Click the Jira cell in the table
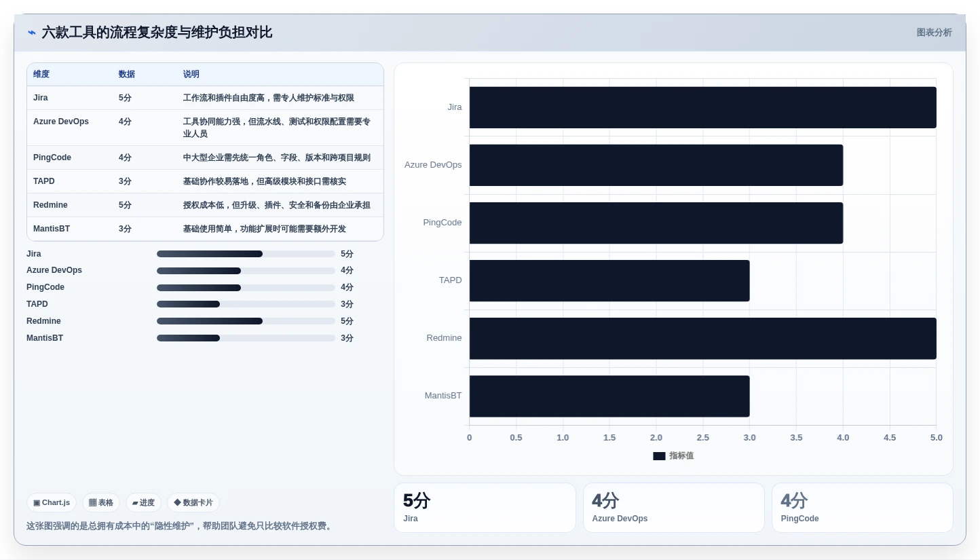The height and width of the screenshot is (560, 980). [x=41, y=98]
